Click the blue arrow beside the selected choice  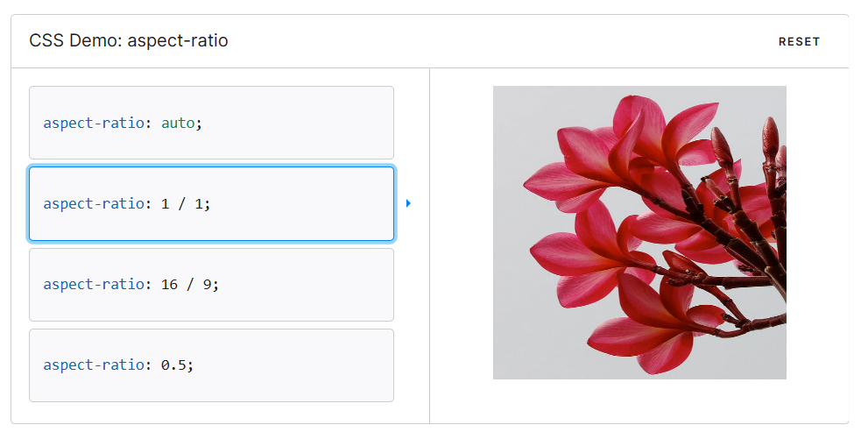pyautogui.click(x=408, y=203)
